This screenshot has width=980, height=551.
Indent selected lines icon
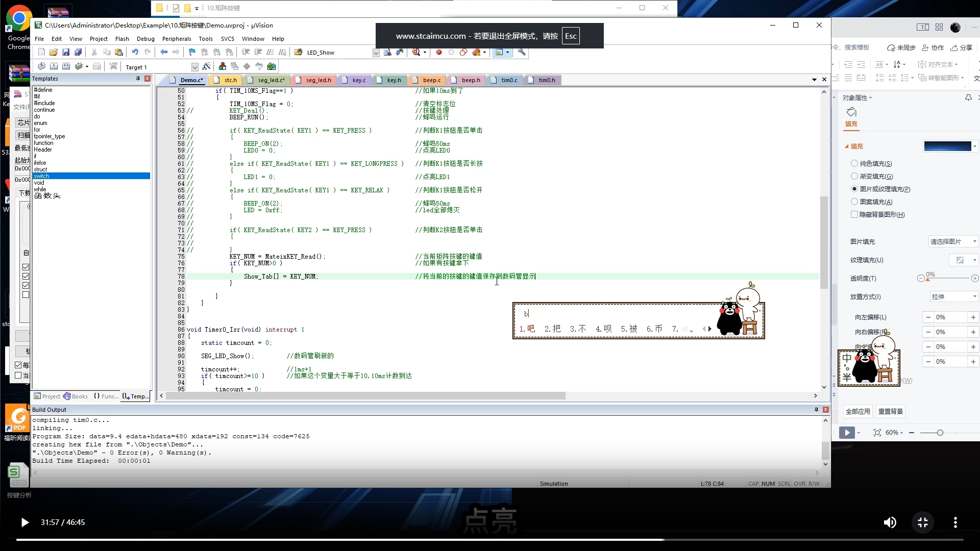click(246, 52)
